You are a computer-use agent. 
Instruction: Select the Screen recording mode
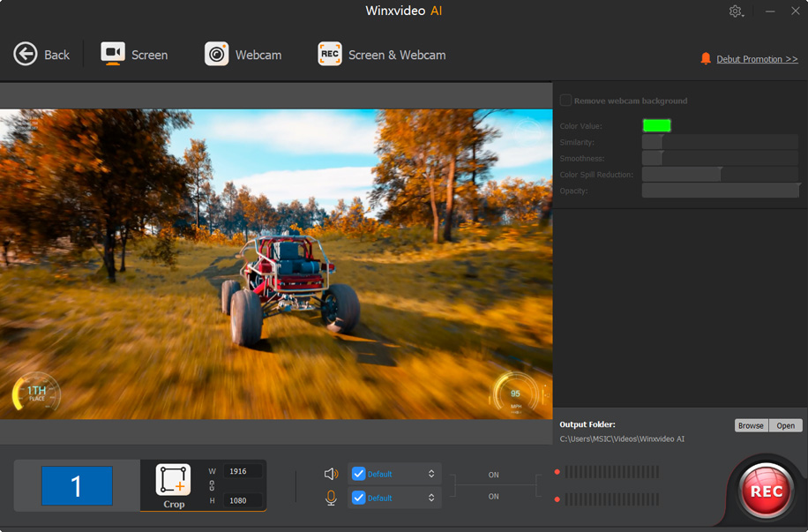(134, 54)
